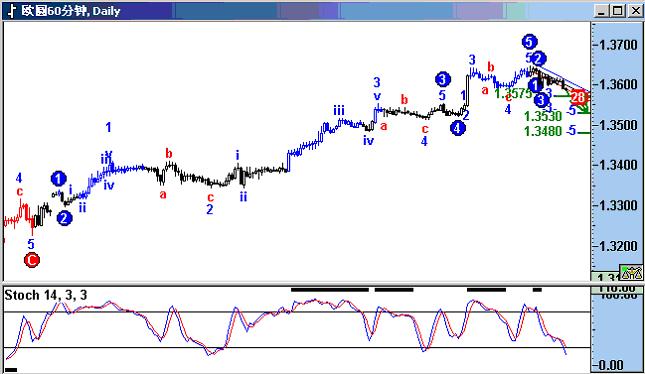Select the leftmost blue circled 2 wave label
The width and height of the screenshot is (645, 374).
tap(64, 218)
